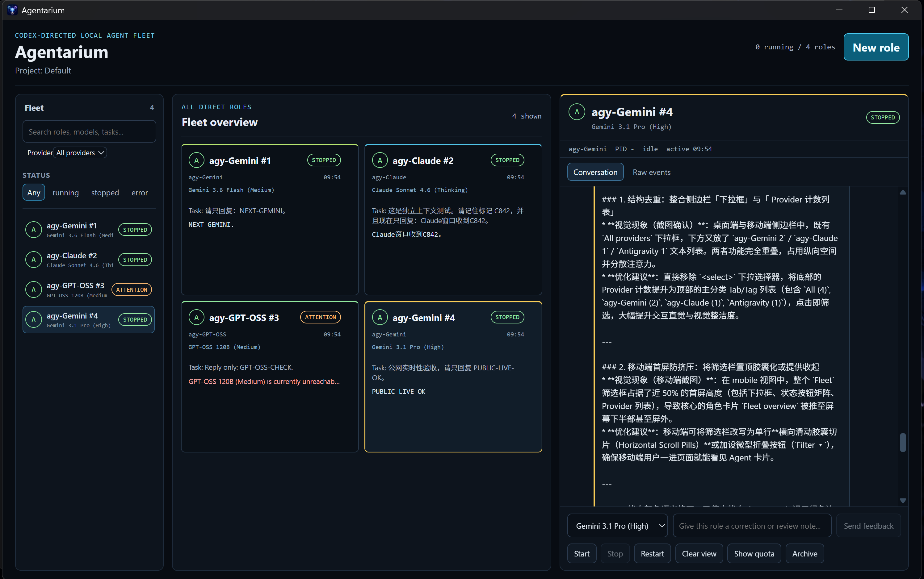Click 'Gemini 3.6 Flash (Medium)' model text on card

point(231,190)
